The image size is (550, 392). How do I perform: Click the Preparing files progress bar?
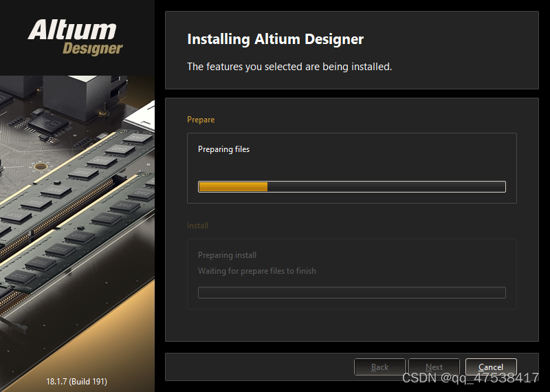[352, 186]
